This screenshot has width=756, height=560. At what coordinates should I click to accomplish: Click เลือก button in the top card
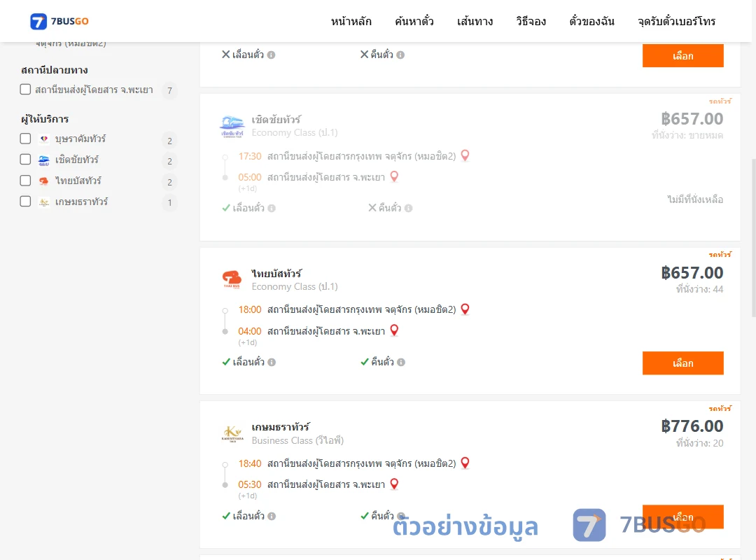(x=682, y=55)
